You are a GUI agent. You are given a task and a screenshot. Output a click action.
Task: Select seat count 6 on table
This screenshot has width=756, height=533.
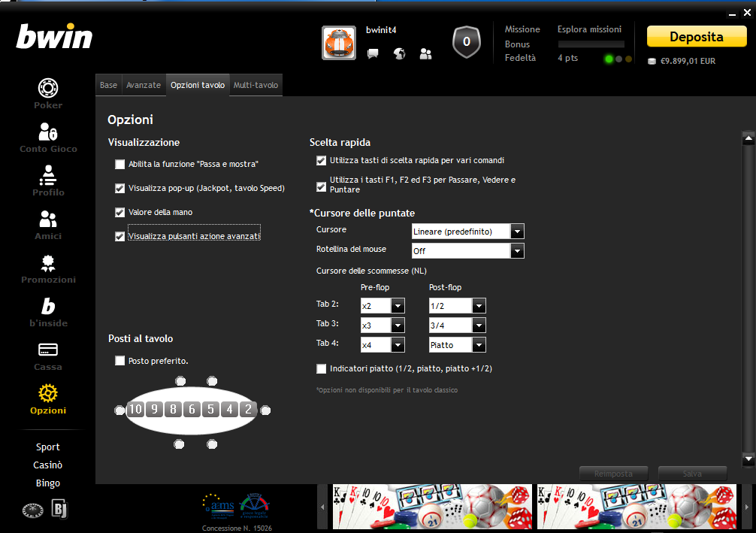[192, 410]
